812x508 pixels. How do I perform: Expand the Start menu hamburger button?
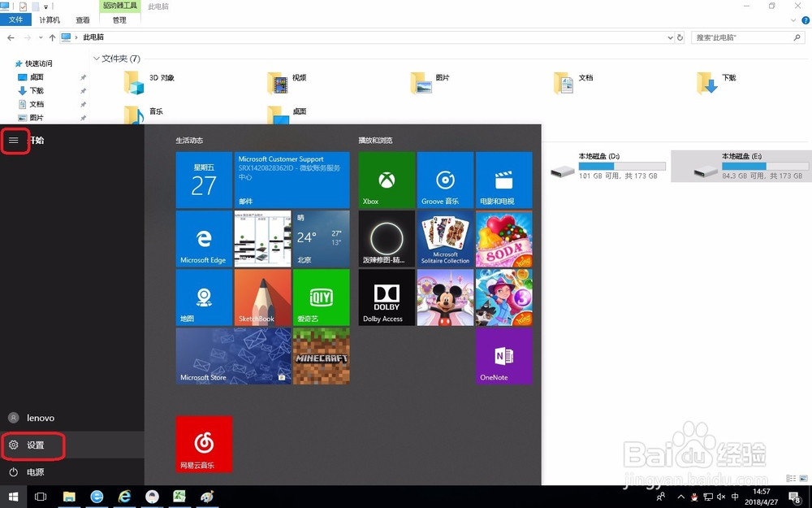coord(14,141)
